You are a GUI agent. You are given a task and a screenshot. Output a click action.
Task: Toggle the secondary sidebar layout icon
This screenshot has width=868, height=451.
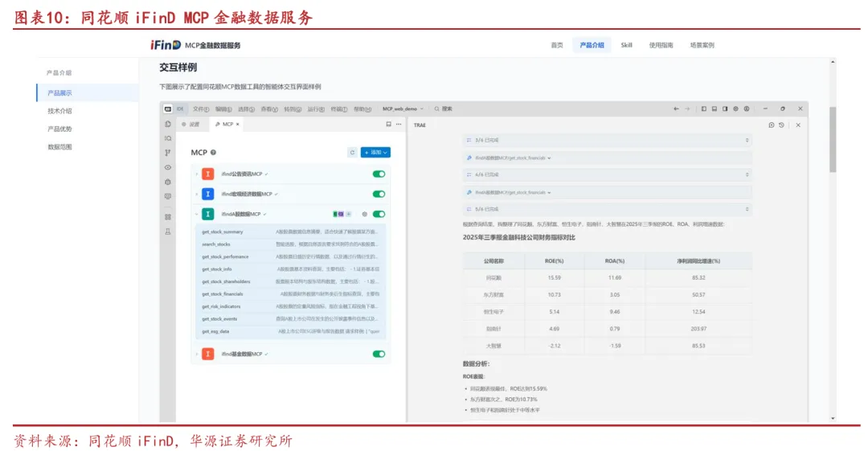(725, 109)
